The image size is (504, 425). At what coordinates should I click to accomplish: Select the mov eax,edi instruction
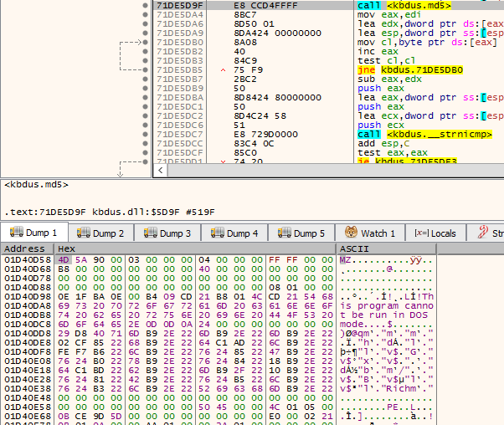(389, 14)
